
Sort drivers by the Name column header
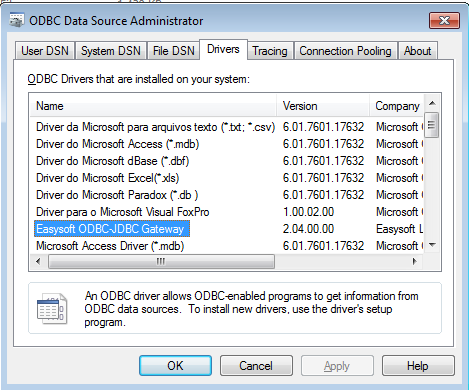(153, 106)
